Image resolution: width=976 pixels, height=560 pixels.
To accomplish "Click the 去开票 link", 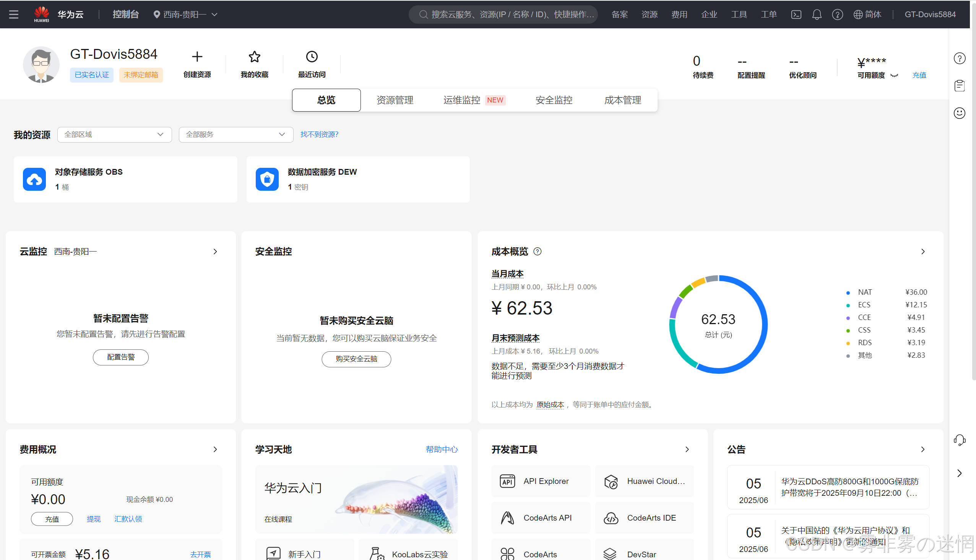I will [201, 554].
